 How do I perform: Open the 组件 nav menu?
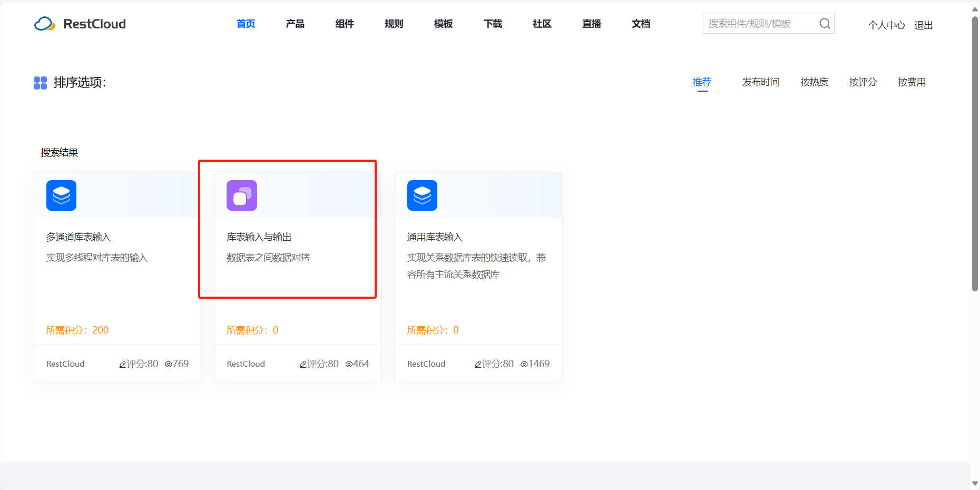pyautogui.click(x=345, y=24)
